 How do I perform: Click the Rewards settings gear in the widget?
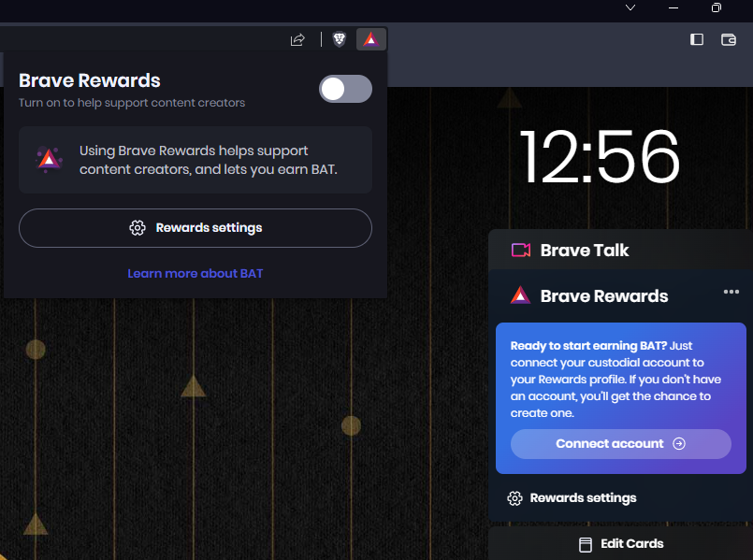514,498
